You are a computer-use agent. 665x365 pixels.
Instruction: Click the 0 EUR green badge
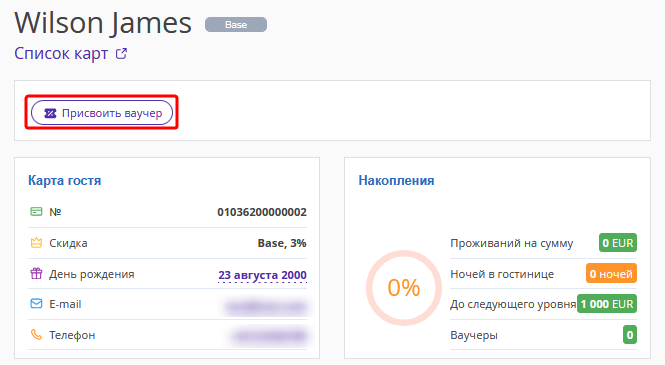point(618,243)
